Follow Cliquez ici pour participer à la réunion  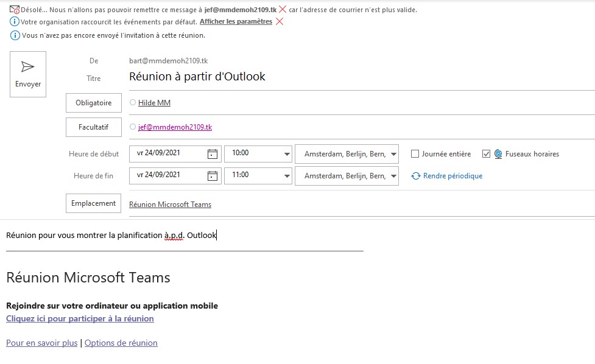80,318
